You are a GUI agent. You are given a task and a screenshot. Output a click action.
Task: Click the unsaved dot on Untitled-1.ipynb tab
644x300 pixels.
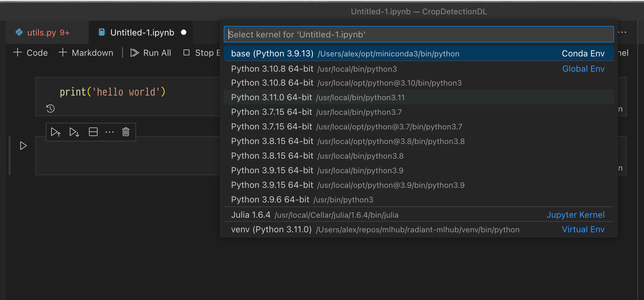pyautogui.click(x=184, y=32)
